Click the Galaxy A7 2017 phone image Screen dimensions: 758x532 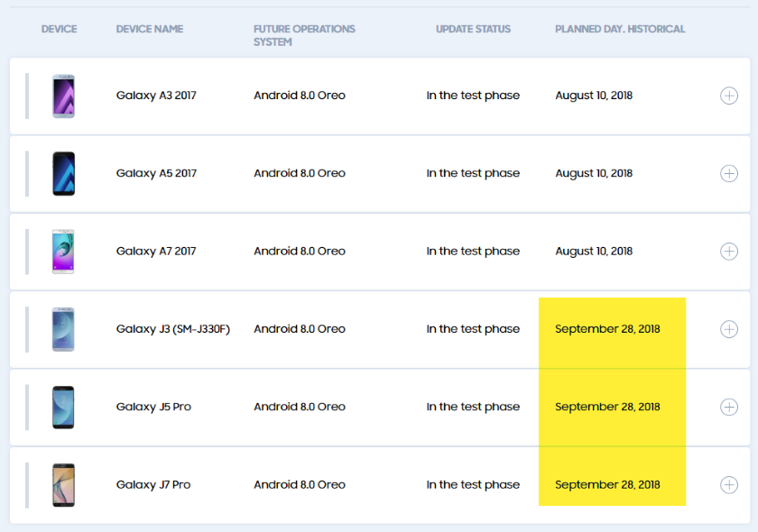click(x=63, y=252)
